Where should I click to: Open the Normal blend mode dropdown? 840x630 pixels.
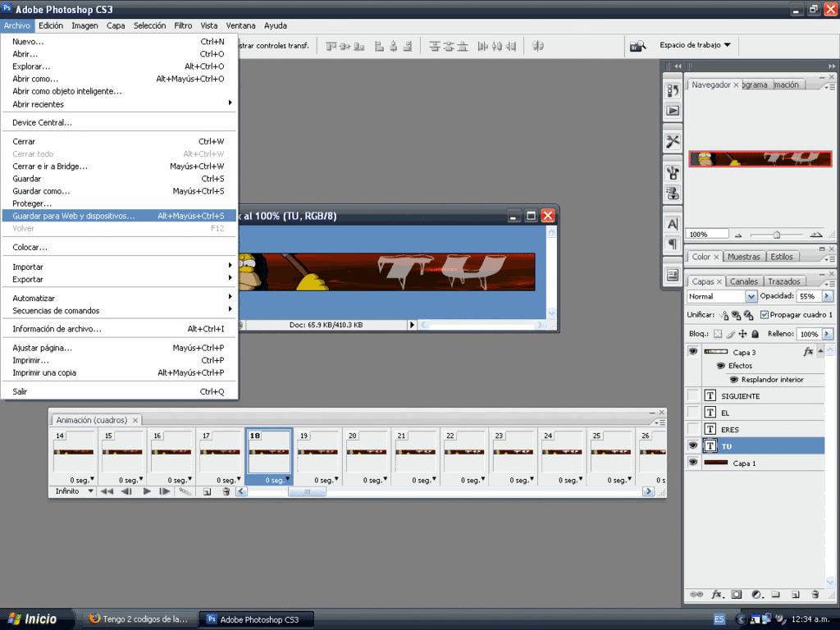(x=722, y=296)
